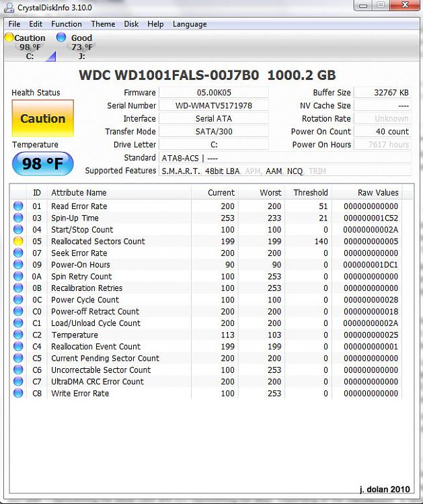Click status icon for Reallocation Event Count

point(18,347)
